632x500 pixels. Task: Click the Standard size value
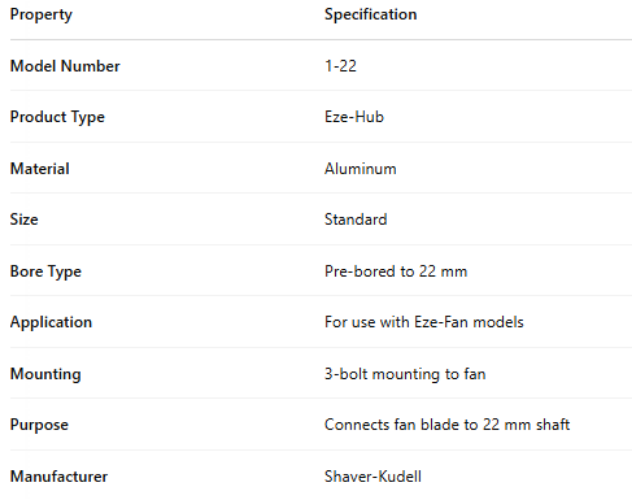point(355,220)
